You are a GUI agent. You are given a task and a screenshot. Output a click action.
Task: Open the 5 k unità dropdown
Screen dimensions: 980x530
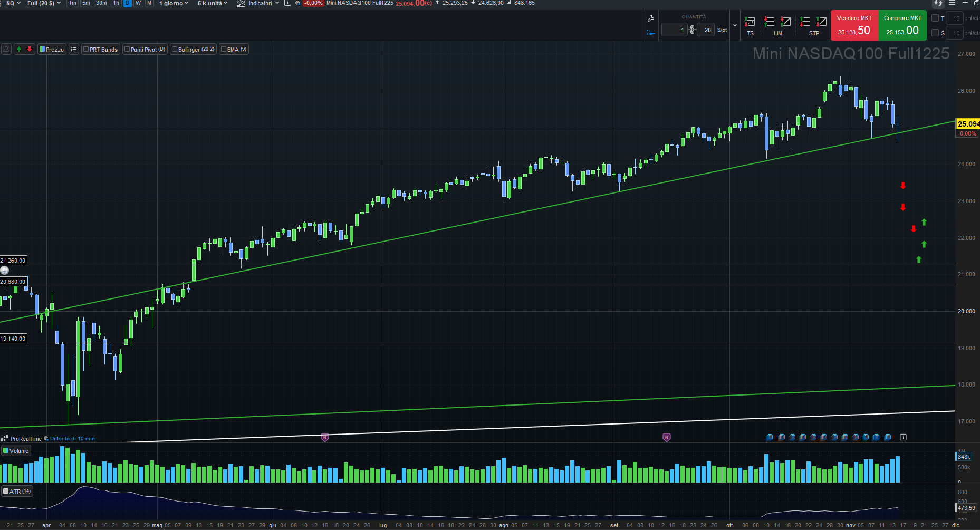click(213, 3)
